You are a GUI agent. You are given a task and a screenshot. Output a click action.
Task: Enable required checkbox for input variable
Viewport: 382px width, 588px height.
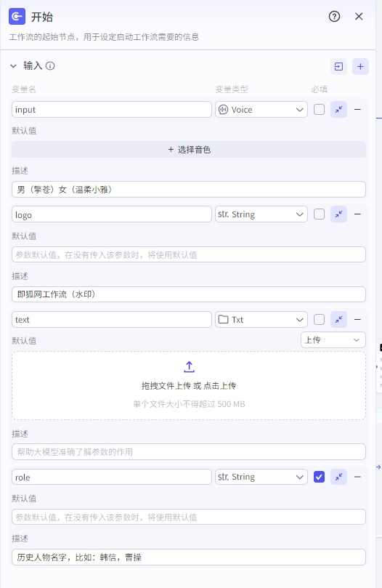pyautogui.click(x=319, y=110)
